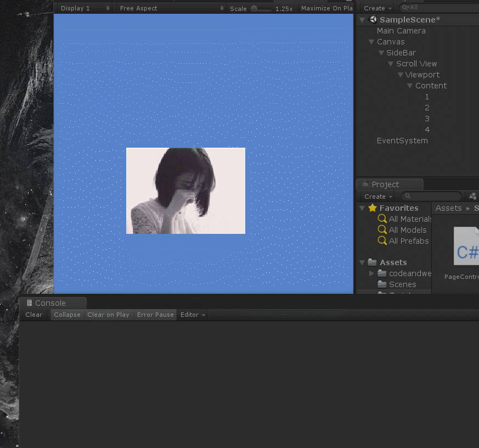
Task: Select EventSystem in Hierarchy
Action: pyautogui.click(x=402, y=141)
